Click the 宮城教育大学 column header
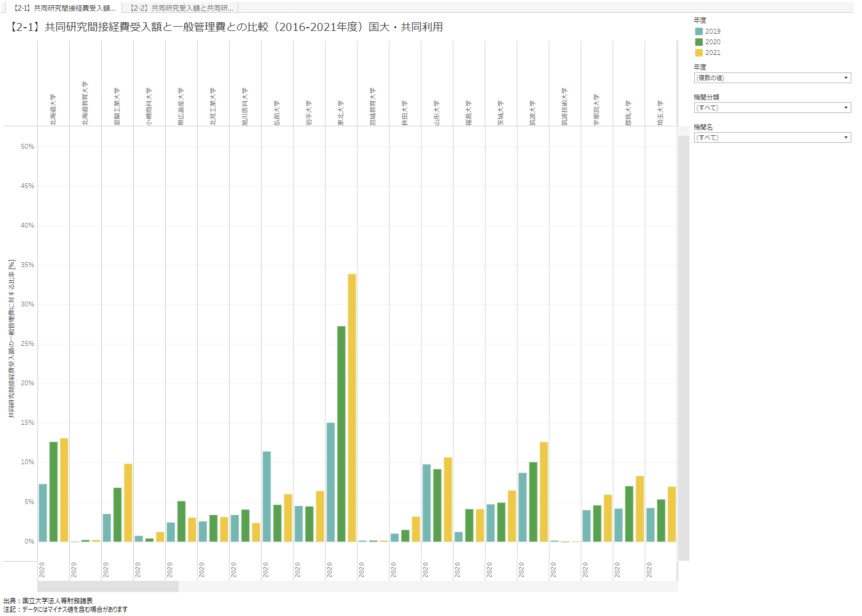This screenshot has height=616, width=862. click(373, 107)
